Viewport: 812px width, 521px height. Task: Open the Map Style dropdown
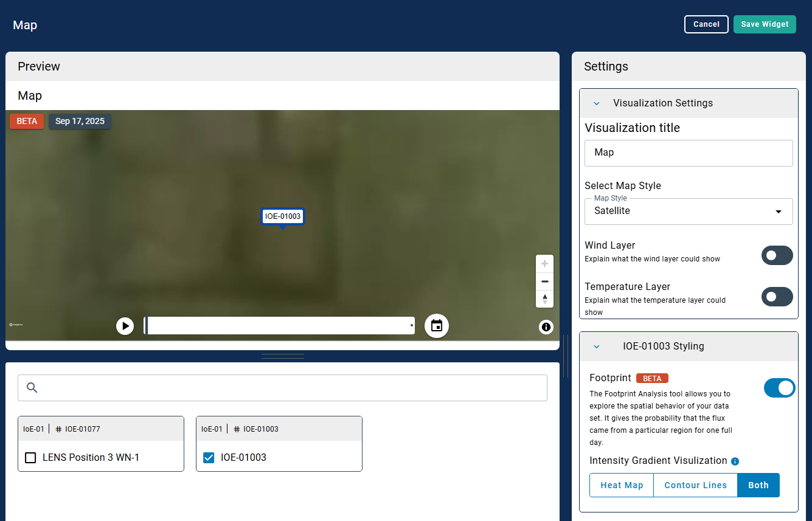click(688, 212)
